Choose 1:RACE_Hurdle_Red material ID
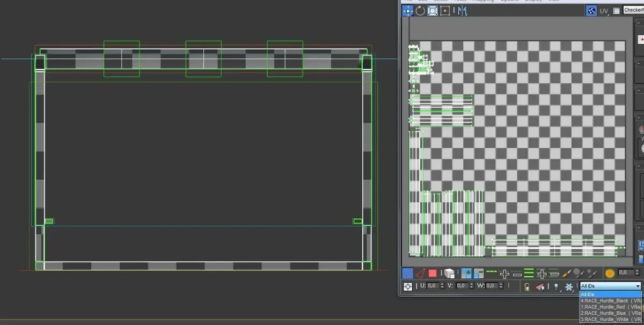 (610, 307)
